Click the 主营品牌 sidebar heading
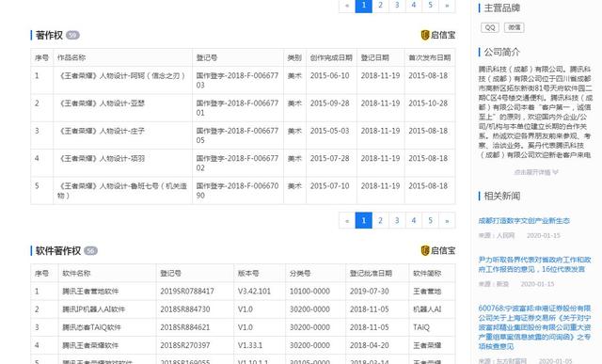This screenshot has width=602, height=364. pyautogui.click(x=501, y=8)
